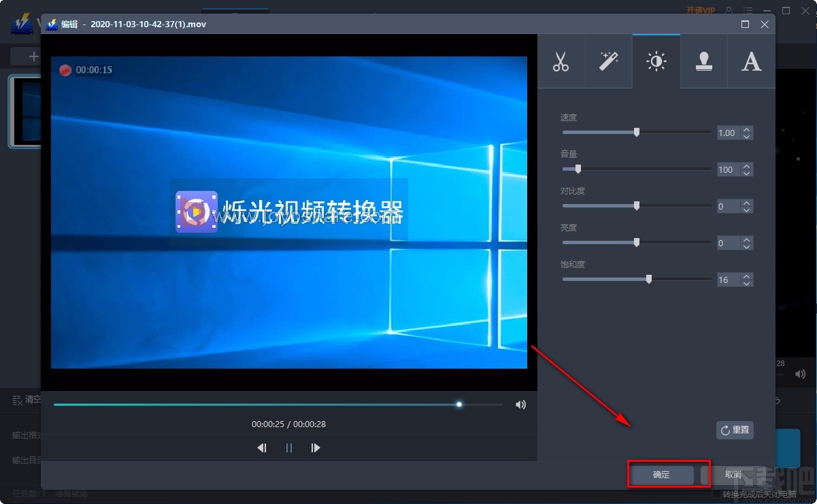Pause video playback with the pause control
Image resolution: width=817 pixels, height=504 pixels.
288,448
